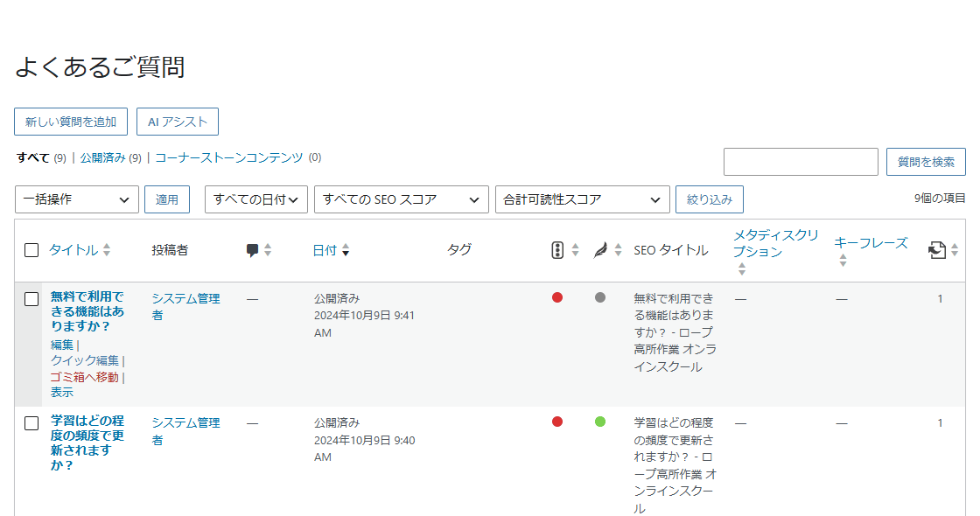Click sort arrows beside SEO score icon
Screen dimensions: 980x516
[575, 250]
